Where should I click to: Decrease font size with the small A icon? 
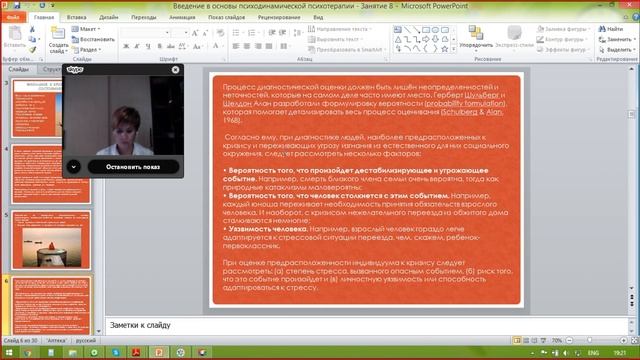click(205, 33)
